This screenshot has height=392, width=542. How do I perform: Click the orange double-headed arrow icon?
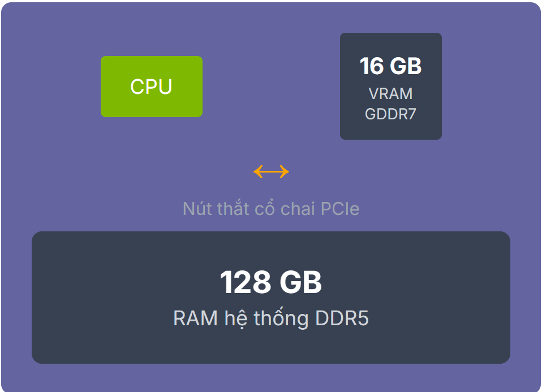pyautogui.click(x=271, y=171)
